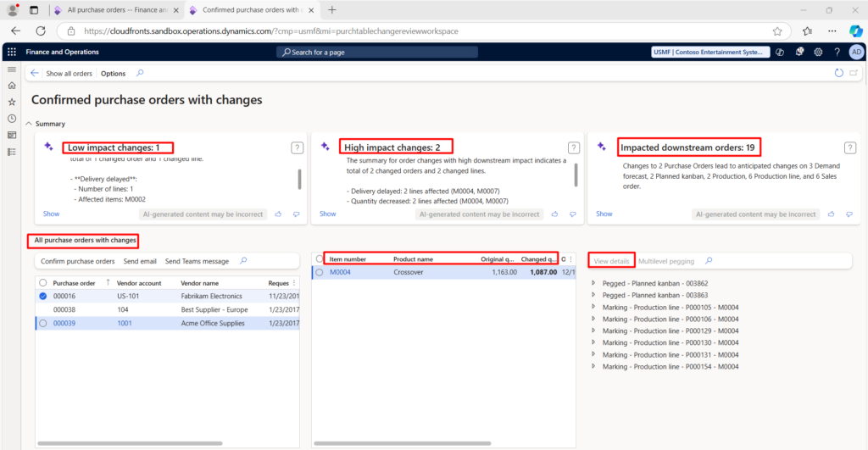Click Confirm purchase orders button
Screen dimensions: 868x450
pyautogui.click(x=77, y=261)
